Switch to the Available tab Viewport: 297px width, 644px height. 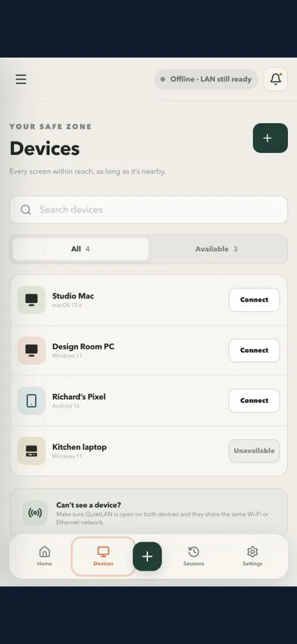[216, 249]
